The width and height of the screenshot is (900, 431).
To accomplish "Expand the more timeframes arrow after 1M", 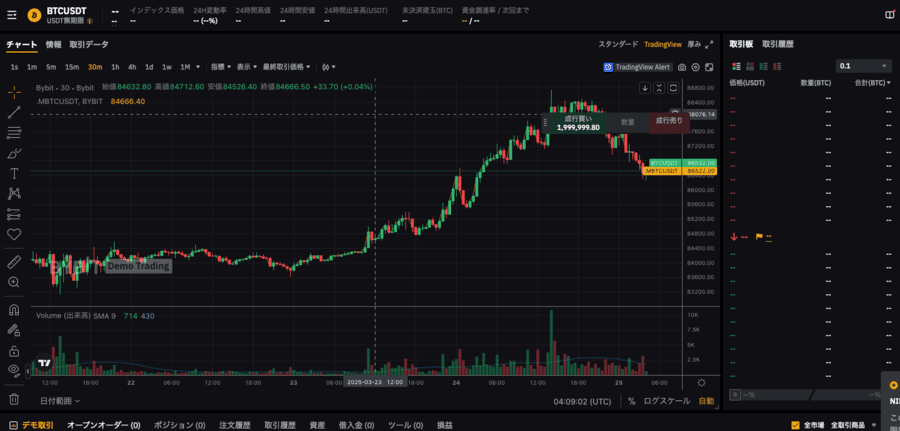I will [198, 67].
